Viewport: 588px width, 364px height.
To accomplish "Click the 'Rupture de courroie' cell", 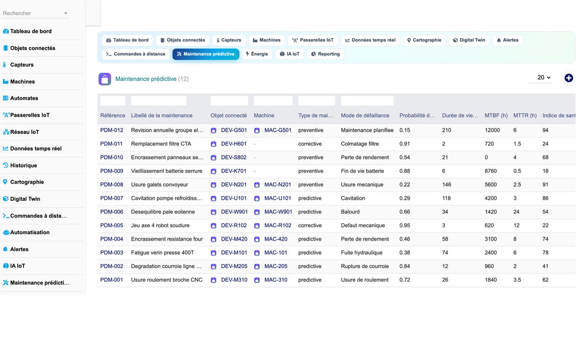I will click(365, 266).
